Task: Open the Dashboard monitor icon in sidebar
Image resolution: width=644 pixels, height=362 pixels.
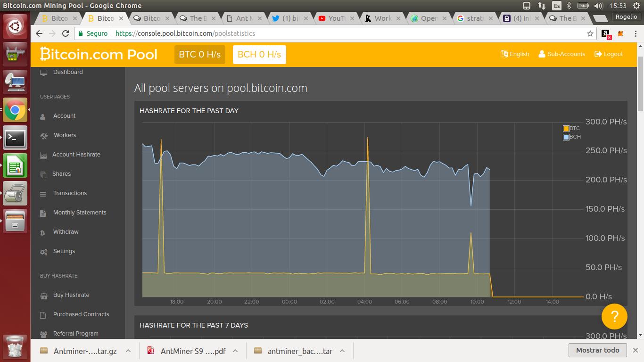Action: 44,73
